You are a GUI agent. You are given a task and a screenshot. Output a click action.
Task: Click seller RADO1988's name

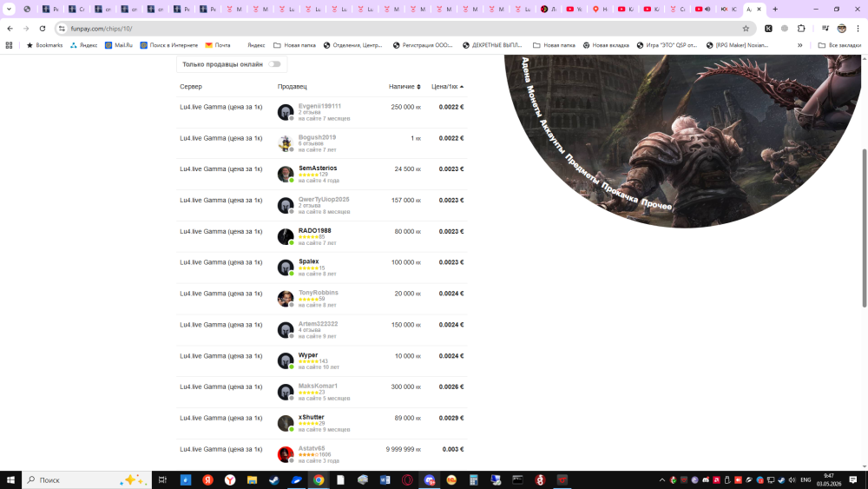[314, 230]
